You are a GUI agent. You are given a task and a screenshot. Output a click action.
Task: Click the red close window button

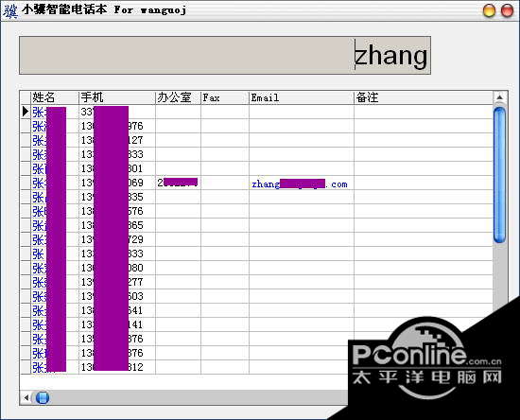(507, 10)
